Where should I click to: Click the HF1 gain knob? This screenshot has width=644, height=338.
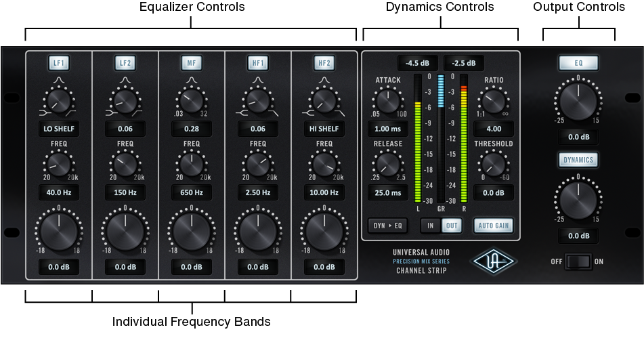pyautogui.click(x=258, y=232)
